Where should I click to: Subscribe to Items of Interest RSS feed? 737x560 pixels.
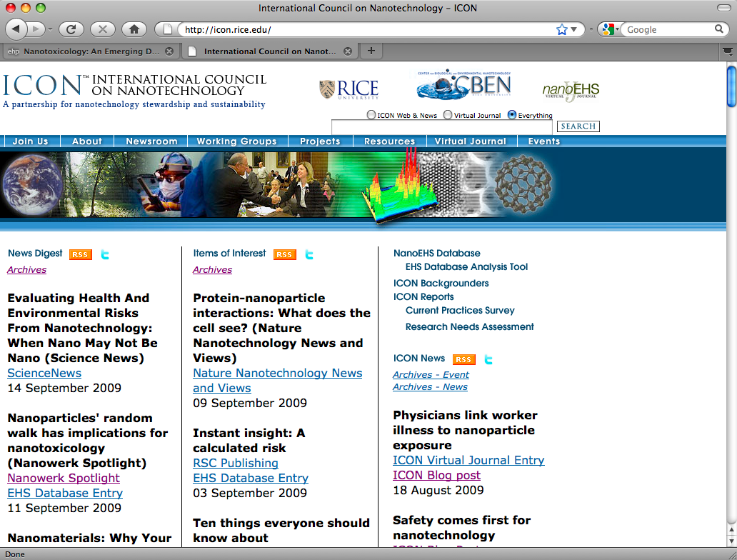click(284, 254)
